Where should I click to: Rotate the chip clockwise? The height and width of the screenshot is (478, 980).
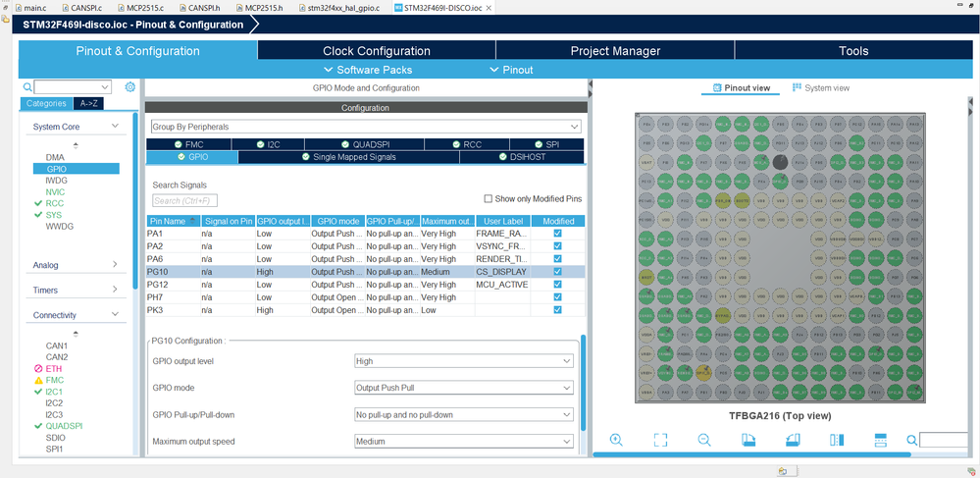[748, 440]
